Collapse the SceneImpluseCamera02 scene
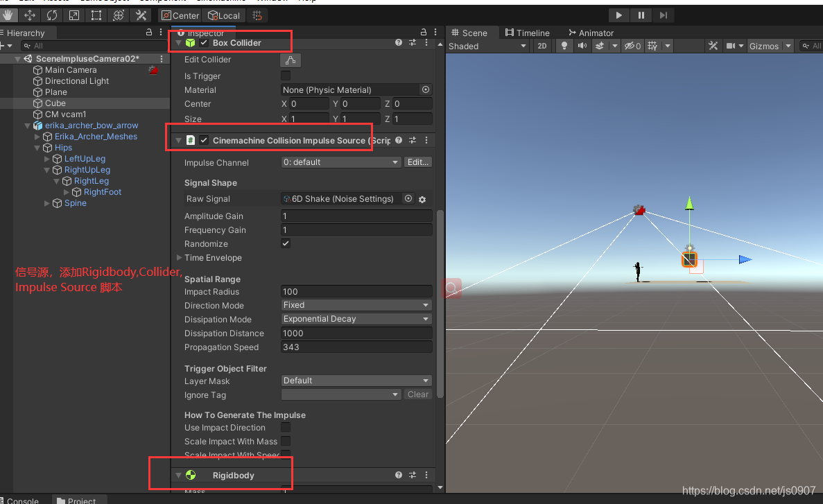823x504 pixels. pos(18,59)
